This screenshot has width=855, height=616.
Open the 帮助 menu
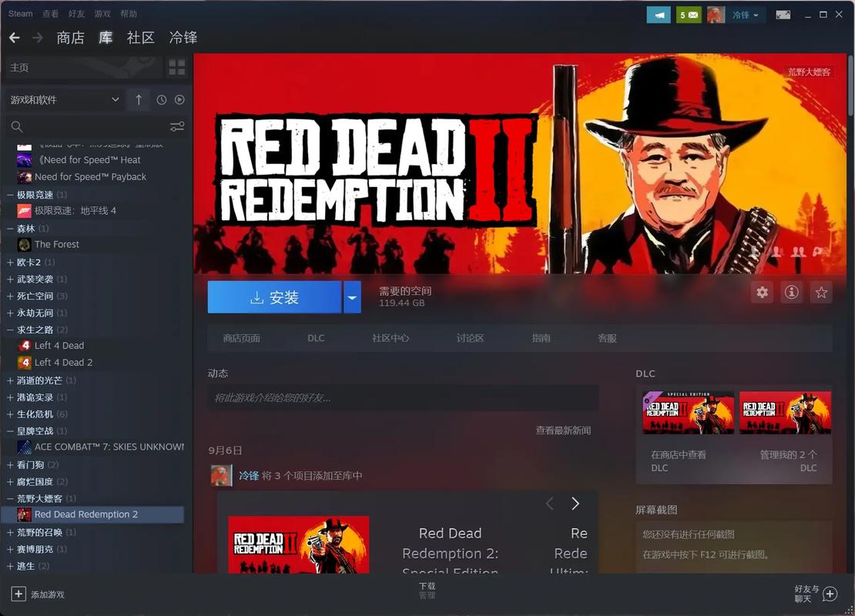point(129,14)
